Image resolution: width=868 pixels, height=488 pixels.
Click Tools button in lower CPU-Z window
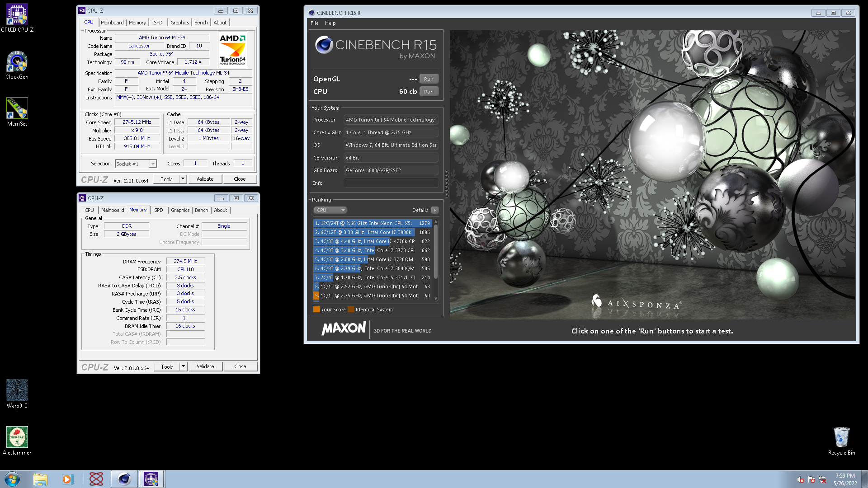167,366
